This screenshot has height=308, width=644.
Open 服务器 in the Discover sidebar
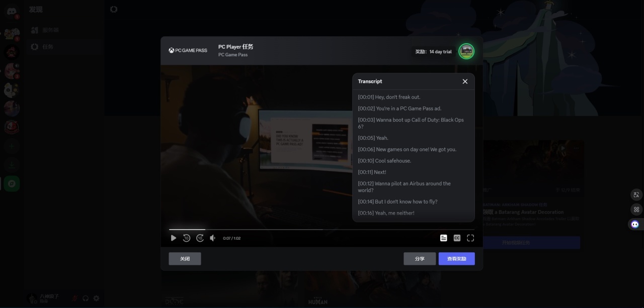coord(63,30)
